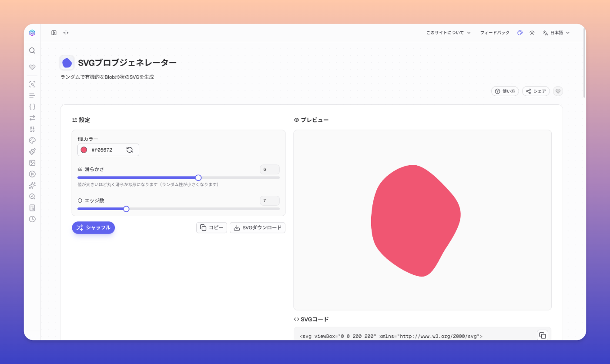Image resolution: width=610 pixels, height=364 pixels.
Task: Open the theme color palette picker in the header
Action: [520, 33]
